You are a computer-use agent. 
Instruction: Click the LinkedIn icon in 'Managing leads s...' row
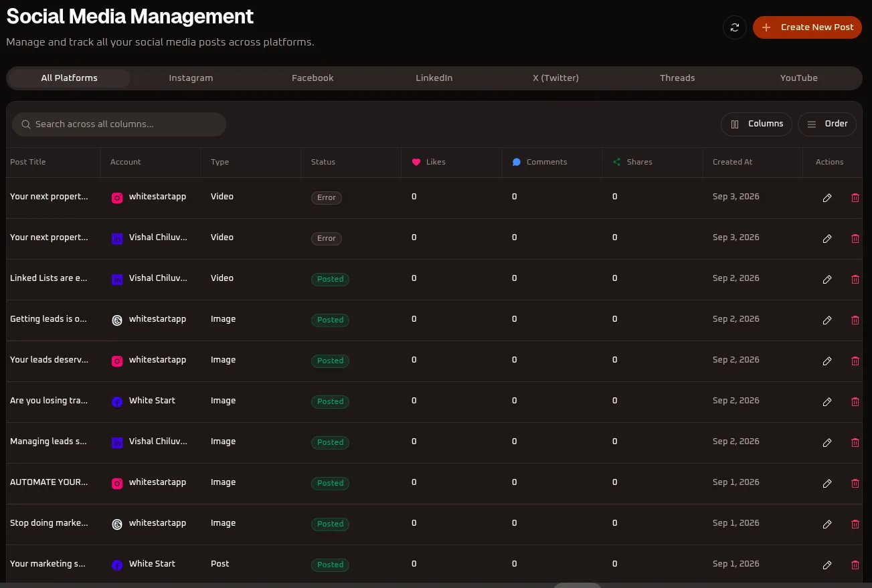(x=117, y=443)
